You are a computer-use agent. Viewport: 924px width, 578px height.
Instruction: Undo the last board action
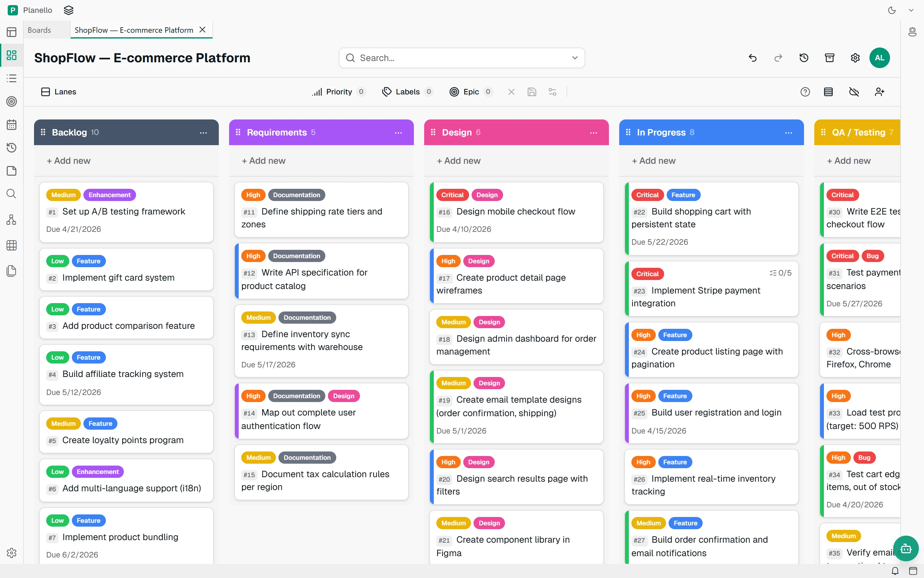[753, 58]
